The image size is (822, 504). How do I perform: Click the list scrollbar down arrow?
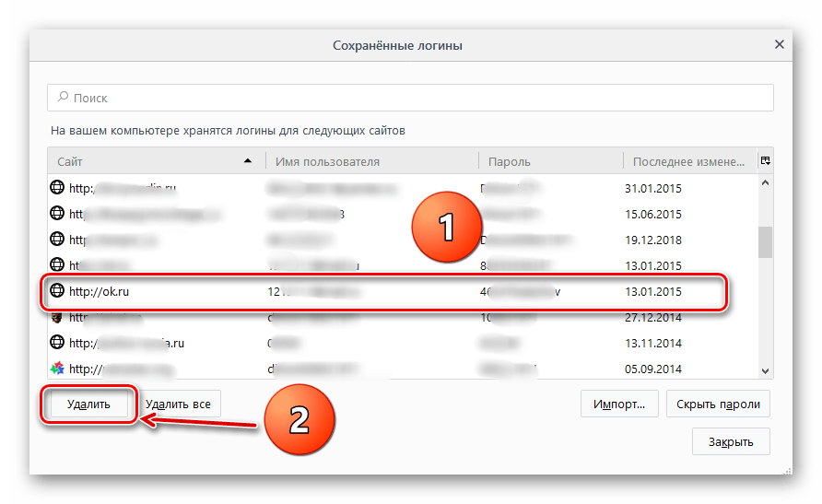765,369
